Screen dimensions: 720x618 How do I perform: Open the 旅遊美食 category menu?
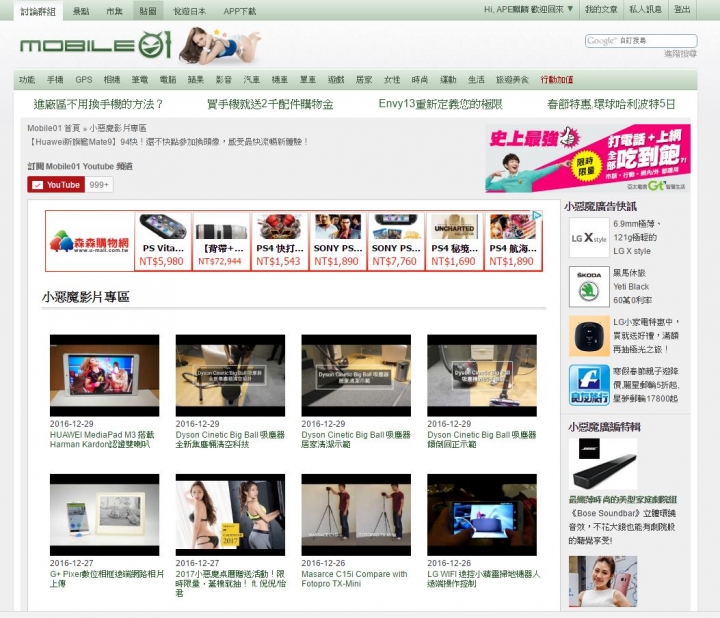point(512,80)
